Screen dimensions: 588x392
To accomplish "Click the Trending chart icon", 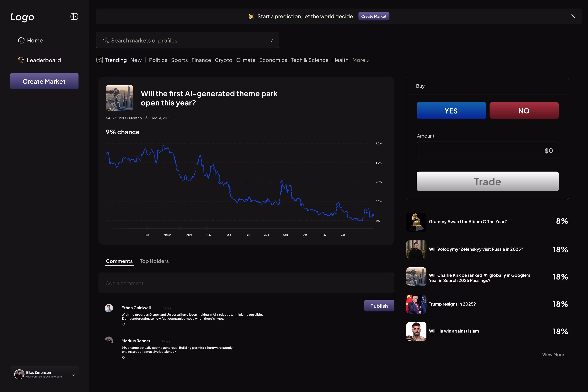I will (100, 60).
